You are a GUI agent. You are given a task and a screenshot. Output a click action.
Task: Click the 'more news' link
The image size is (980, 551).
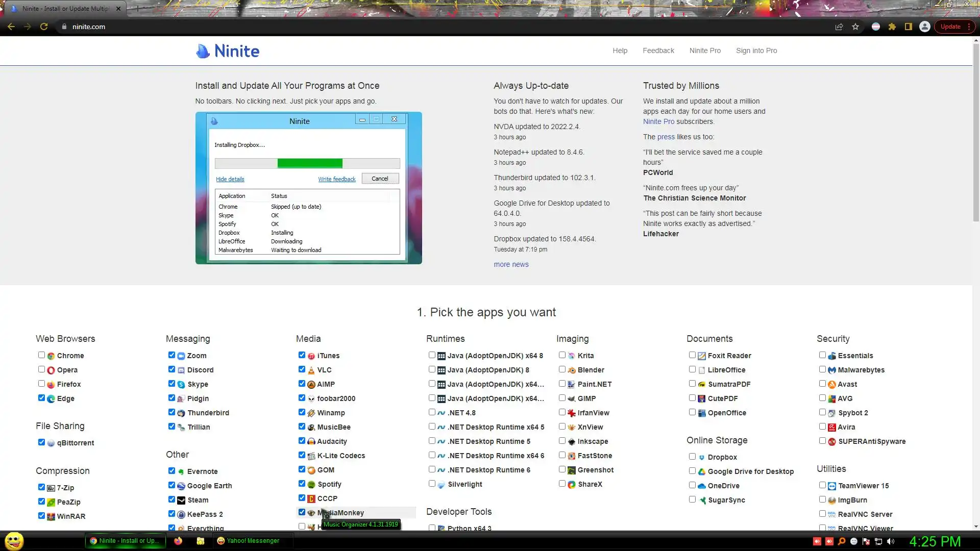(x=511, y=264)
